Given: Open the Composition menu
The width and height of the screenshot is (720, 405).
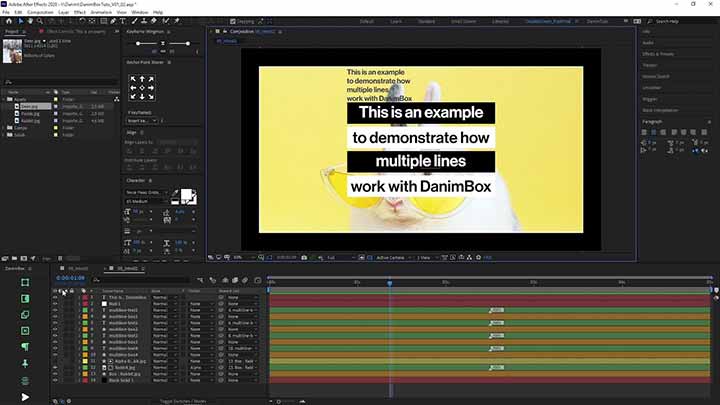Looking at the screenshot, I should pos(40,12).
